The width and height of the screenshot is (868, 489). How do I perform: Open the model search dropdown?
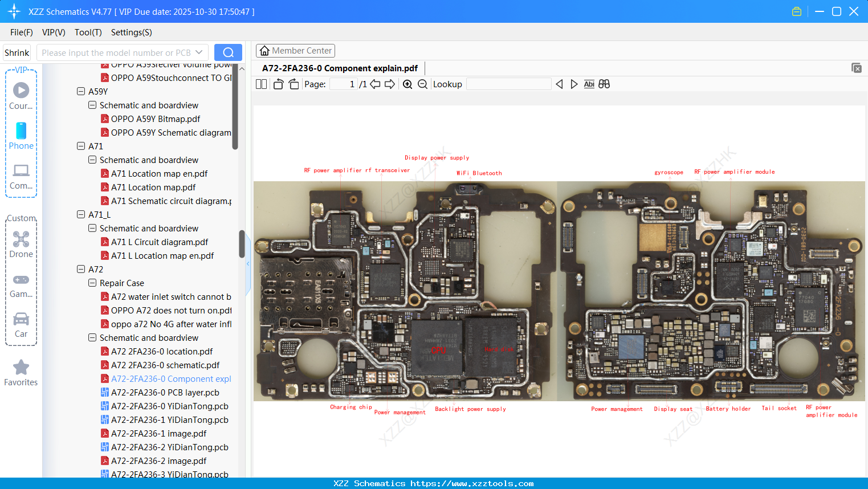(199, 52)
